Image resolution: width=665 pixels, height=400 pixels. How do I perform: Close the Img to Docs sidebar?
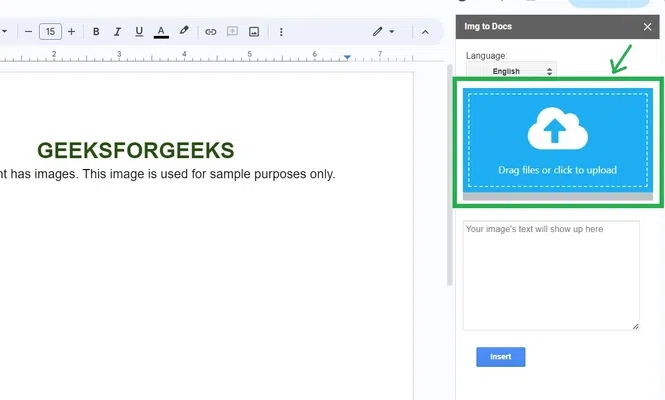[x=647, y=27]
